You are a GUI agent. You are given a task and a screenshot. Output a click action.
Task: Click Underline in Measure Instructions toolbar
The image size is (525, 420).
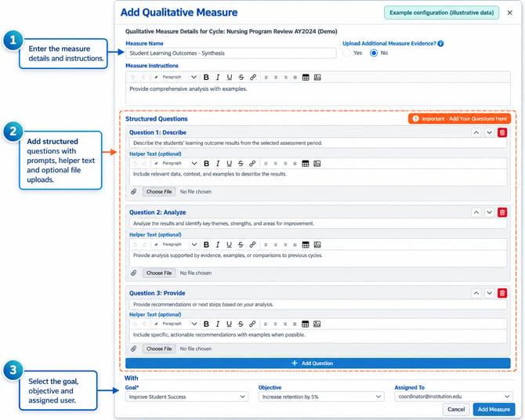coord(230,78)
